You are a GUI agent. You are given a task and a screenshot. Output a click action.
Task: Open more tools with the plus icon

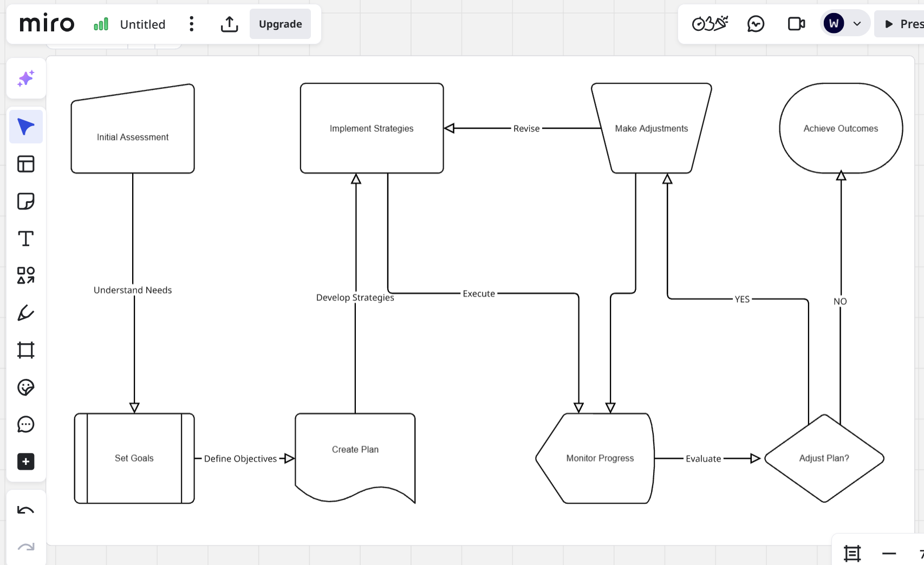[25, 462]
